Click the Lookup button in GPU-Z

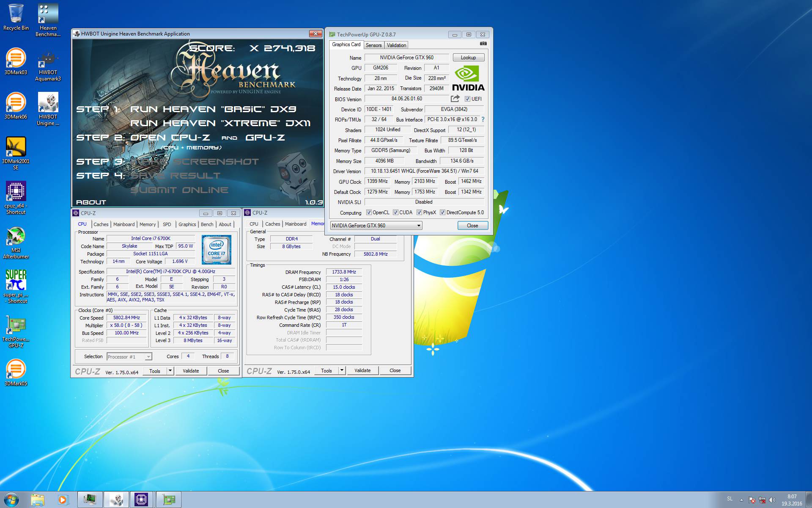coord(468,58)
